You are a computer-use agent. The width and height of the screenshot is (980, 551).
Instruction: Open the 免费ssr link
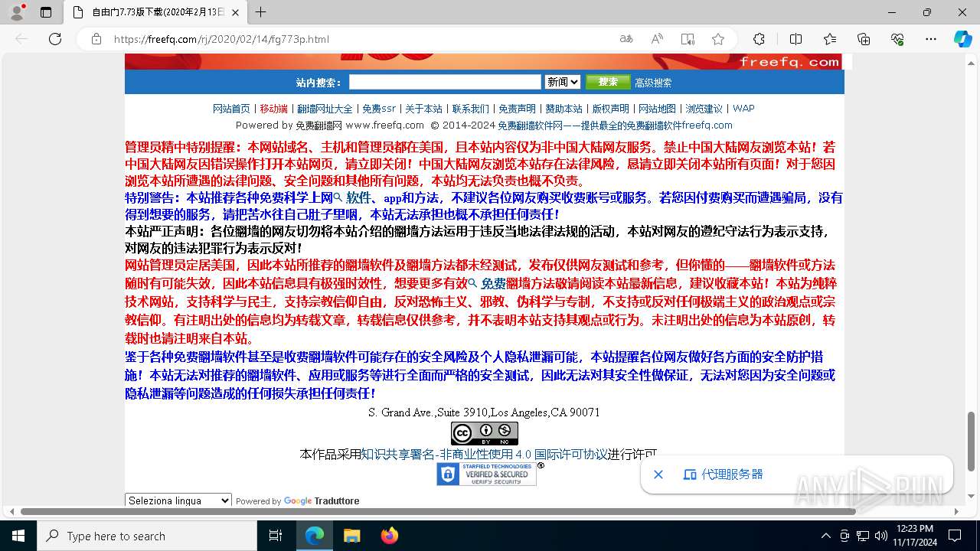point(379,109)
